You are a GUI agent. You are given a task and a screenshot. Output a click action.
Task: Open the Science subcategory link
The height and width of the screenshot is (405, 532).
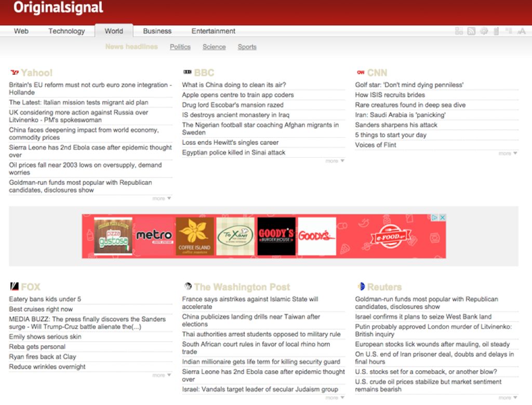pos(214,47)
